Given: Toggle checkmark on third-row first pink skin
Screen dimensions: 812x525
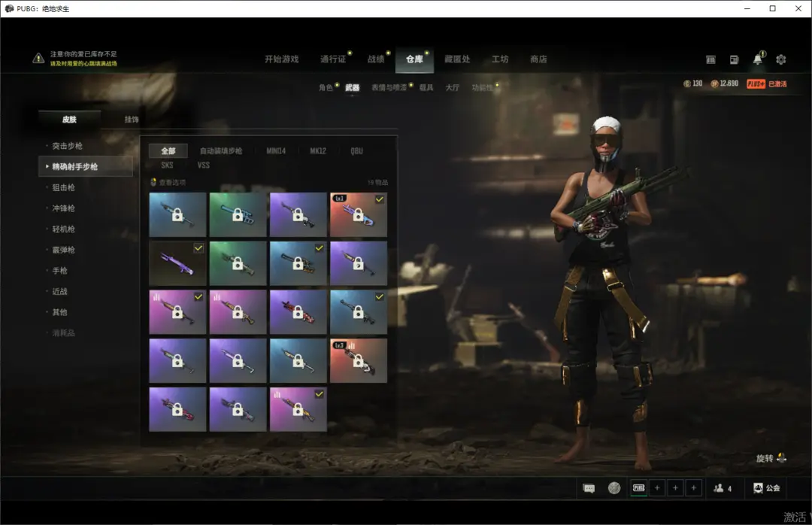Looking at the screenshot, I should (198, 297).
